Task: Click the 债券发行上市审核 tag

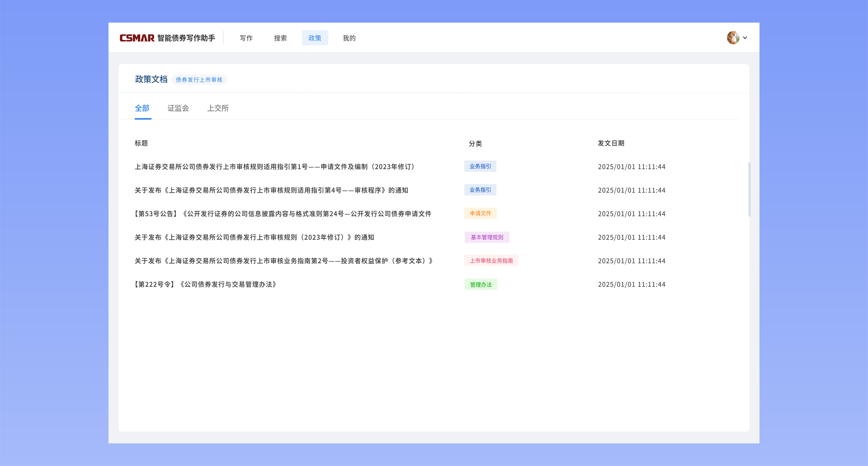Action: [x=199, y=80]
